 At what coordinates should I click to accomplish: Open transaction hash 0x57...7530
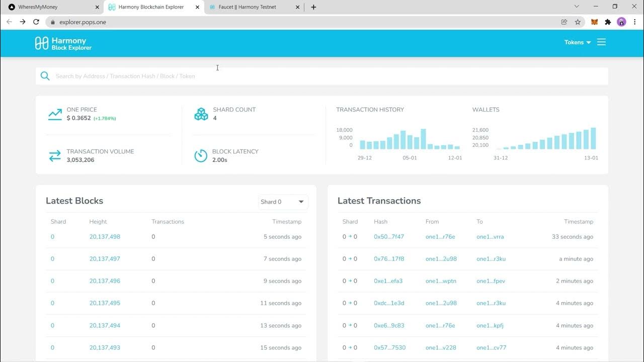coord(389,347)
